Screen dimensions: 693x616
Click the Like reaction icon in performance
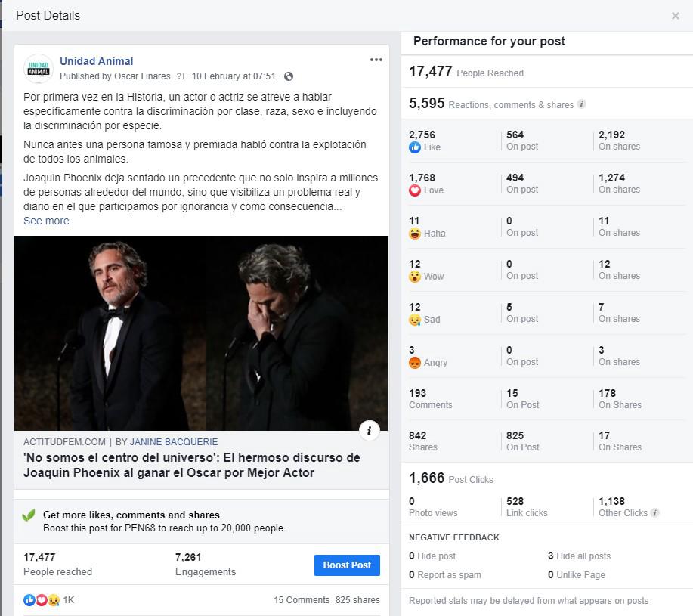[415, 147]
